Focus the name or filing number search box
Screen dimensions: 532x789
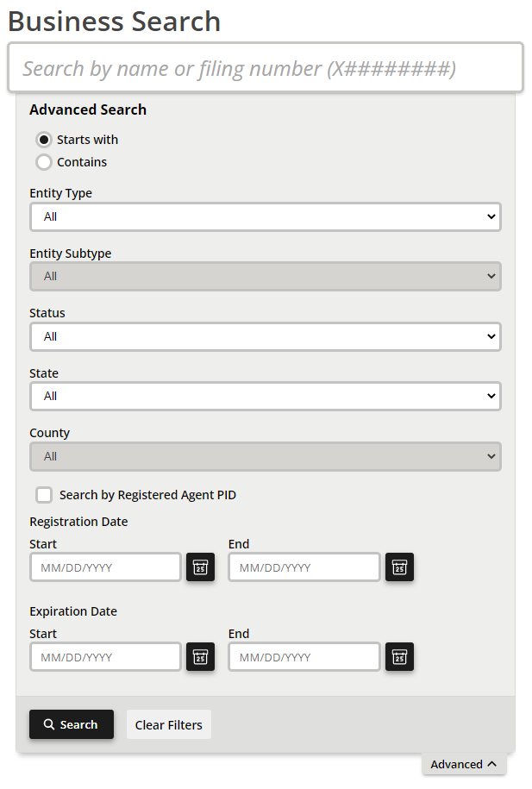pyautogui.click(x=265, y=68)
